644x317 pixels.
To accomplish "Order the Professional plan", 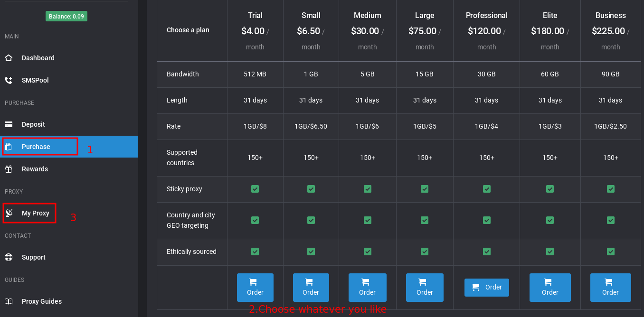I will tap(486, 288).
